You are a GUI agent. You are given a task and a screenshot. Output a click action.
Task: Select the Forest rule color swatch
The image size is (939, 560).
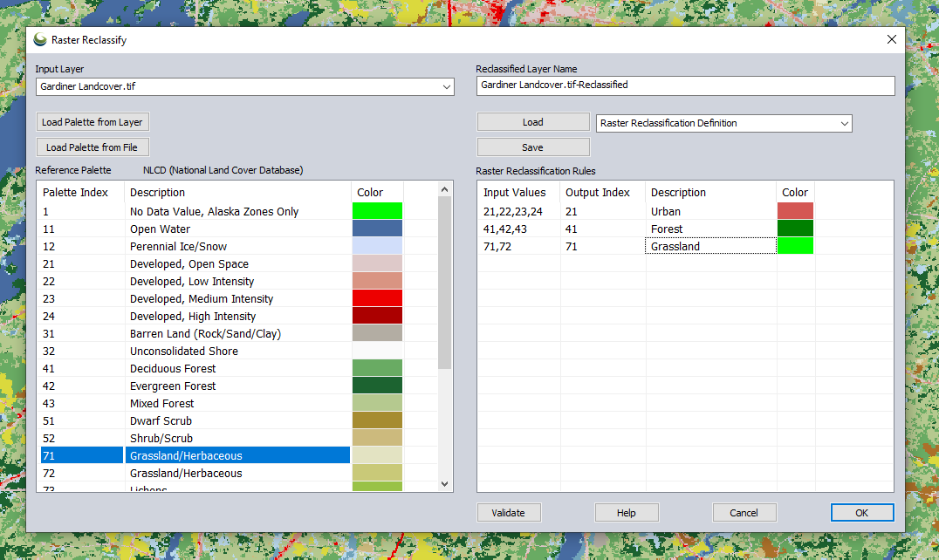coord(795,229)
